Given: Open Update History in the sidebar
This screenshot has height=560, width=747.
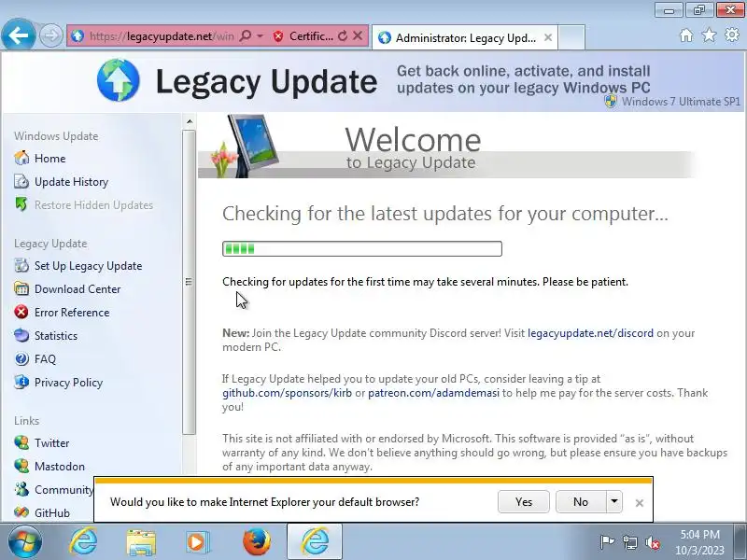Looking at the screenshot, I should pos(72,182).
